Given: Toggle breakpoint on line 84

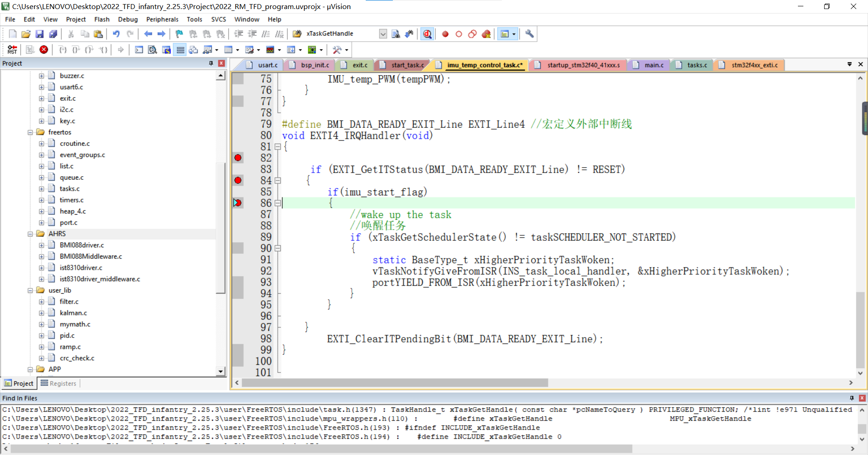Looking at the screenshot, I should click(x=238, y=180).
